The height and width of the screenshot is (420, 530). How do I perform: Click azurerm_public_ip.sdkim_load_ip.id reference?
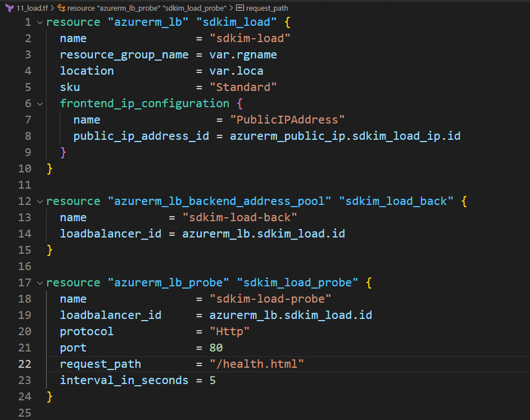(x=345, y=136)
